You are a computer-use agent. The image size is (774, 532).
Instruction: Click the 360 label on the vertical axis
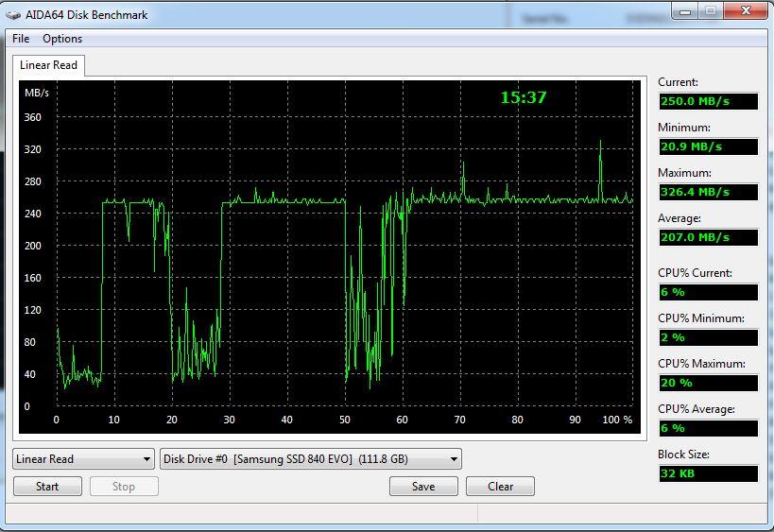click(x=32, y=117)
